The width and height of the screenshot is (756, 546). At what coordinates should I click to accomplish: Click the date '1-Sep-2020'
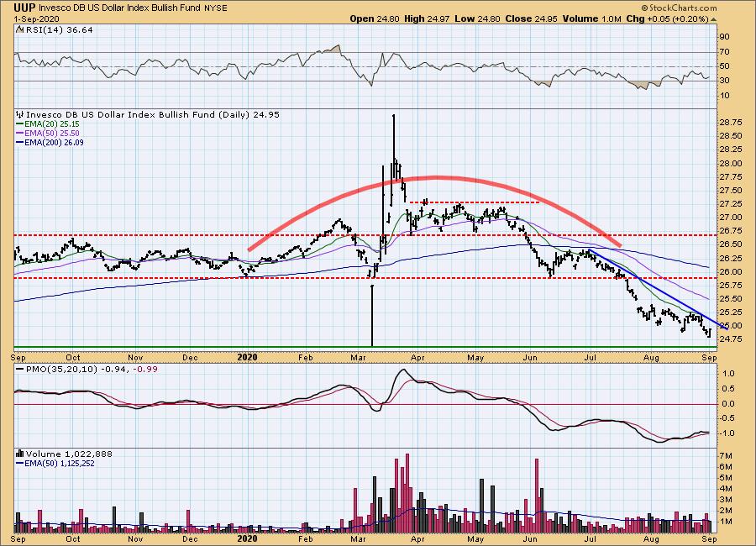37,18
